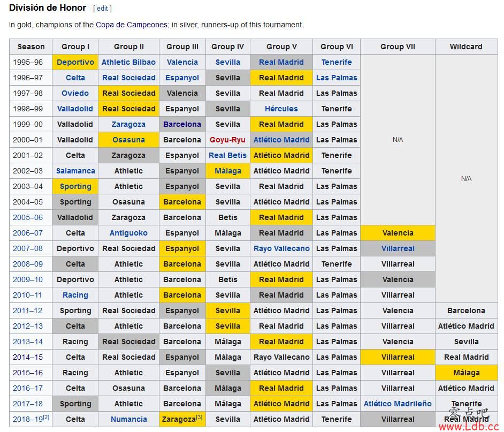Select the Wildcard column header
Image resolution: width=504 pixels, height=432 pixels.
click(466, 47)
